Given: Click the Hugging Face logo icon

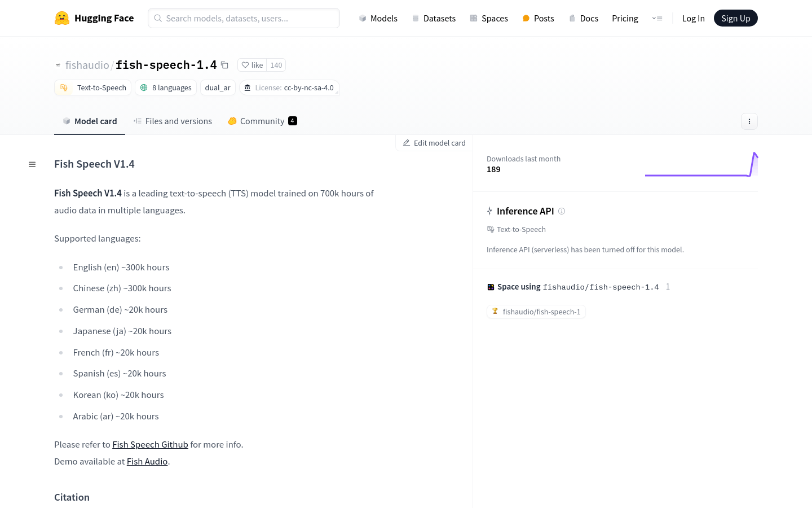Looking at the screenshot, I should point(62,18).
